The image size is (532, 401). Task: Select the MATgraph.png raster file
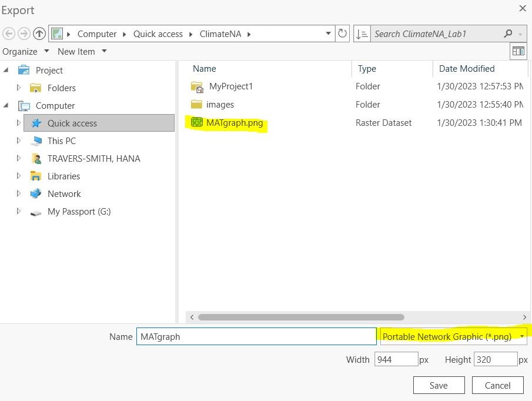tap(234, 123)
